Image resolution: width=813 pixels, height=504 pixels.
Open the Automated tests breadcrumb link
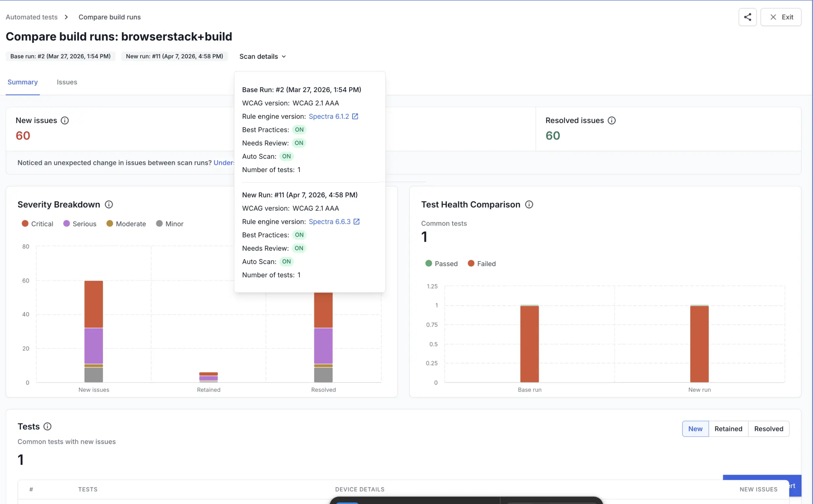[x=32, y=17]
